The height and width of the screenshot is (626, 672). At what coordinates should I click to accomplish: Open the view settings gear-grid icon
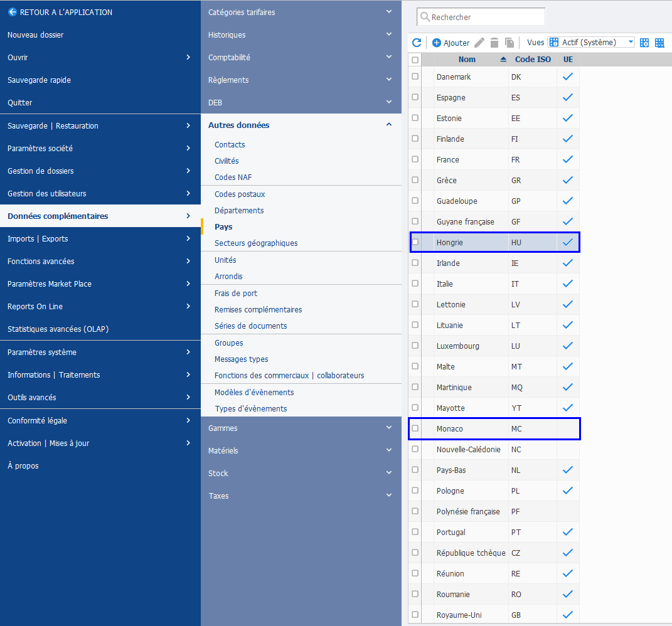click(644, 43)
